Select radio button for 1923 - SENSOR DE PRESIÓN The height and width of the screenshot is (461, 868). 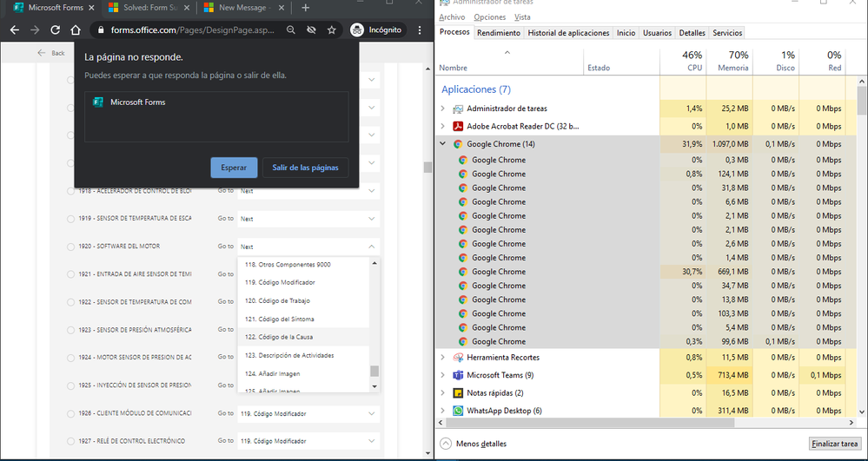pyautogui.click(x=70, y=330)
